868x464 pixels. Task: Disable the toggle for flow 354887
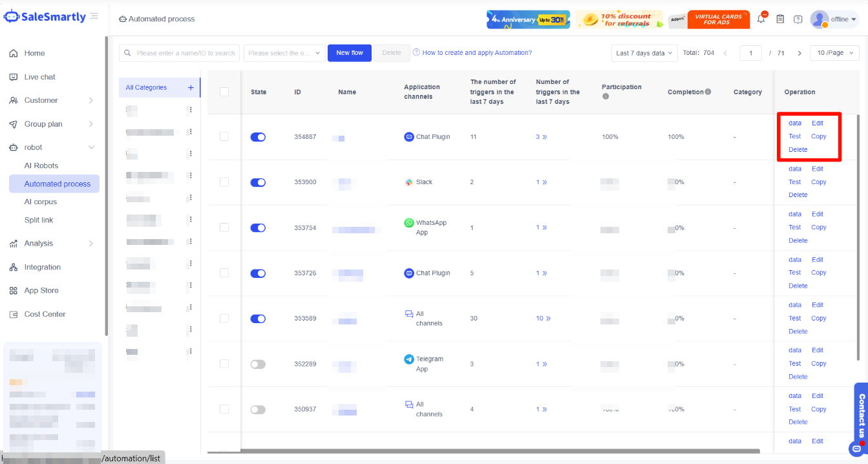(x=258, y=137)
